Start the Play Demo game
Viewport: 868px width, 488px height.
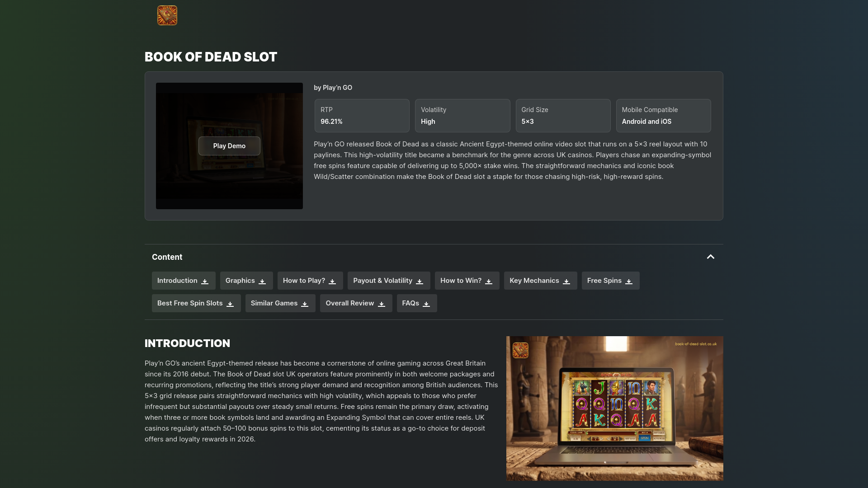[x=229, y=146]
